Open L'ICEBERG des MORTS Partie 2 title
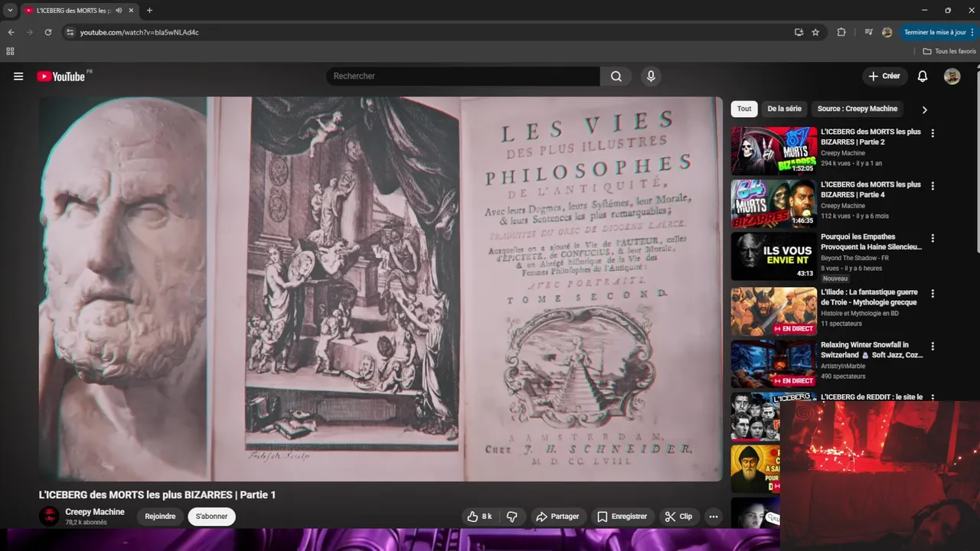Screen dimensions: 980x551 871,137
